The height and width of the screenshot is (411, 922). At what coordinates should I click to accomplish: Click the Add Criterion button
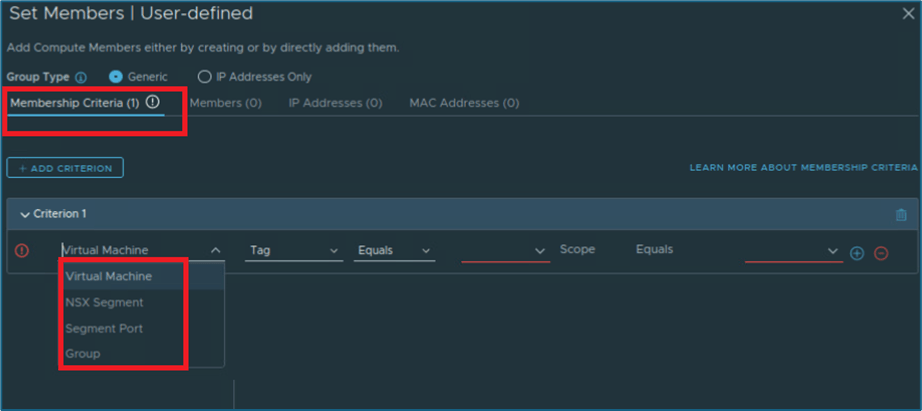click(65, 168)
